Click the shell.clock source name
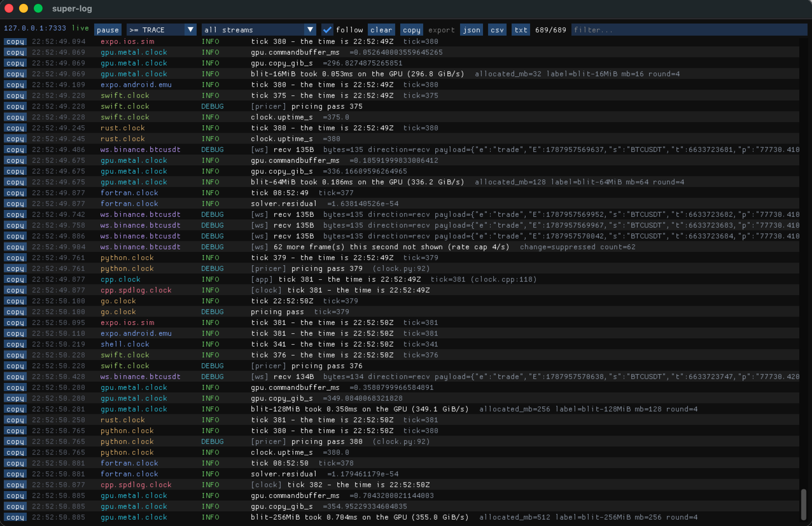The height and width of the screenshot is (526, 812). click(x=125, y=344)
